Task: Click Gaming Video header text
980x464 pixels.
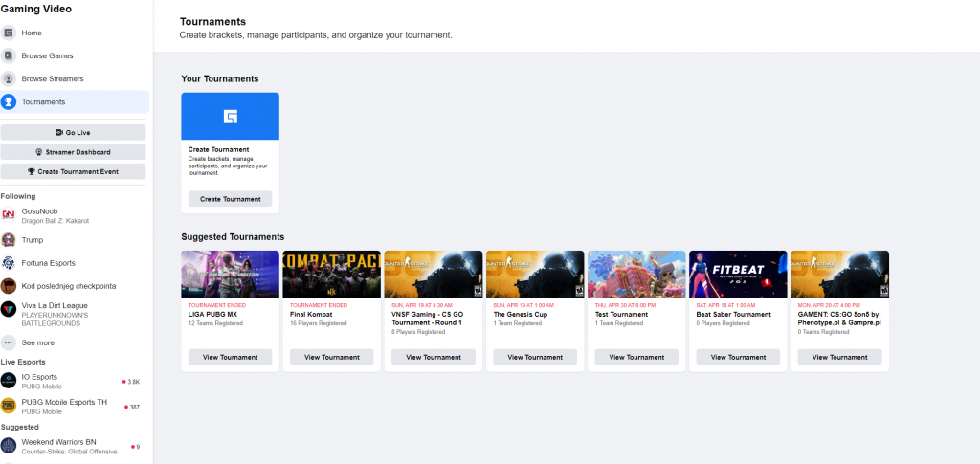Action: pyautogui.click(x=35, y=9)
